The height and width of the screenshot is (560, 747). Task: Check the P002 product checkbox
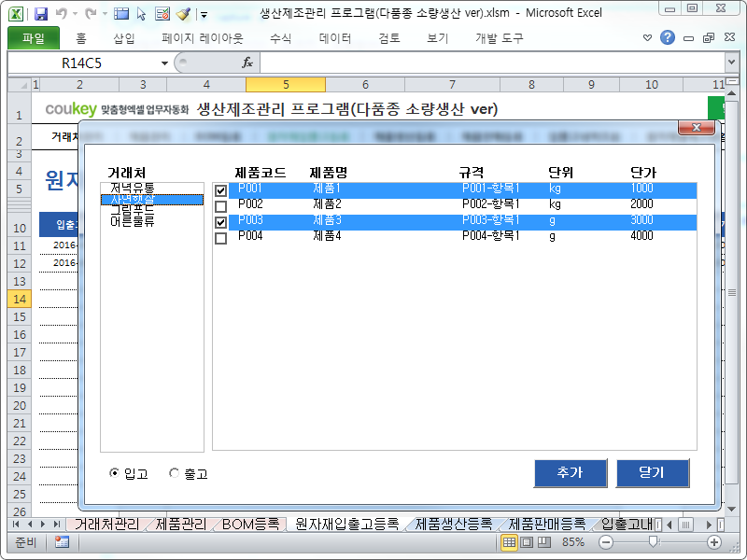click(220, 206)
